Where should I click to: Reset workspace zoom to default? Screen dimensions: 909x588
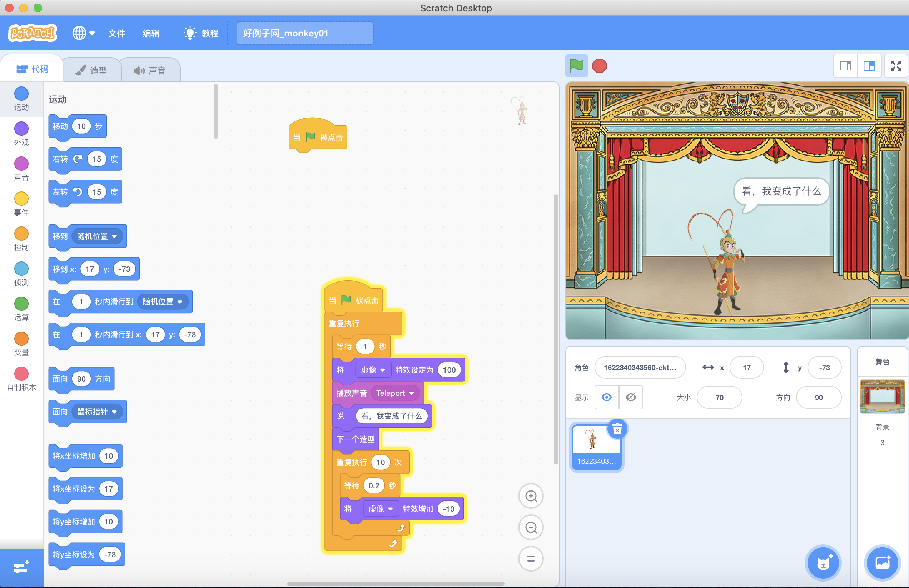531,559
